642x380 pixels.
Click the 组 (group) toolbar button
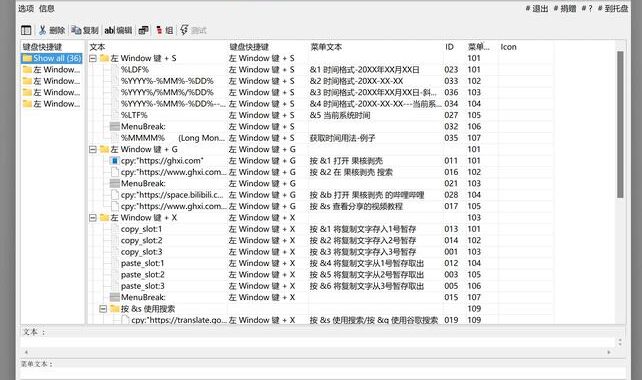pos(165,30)
